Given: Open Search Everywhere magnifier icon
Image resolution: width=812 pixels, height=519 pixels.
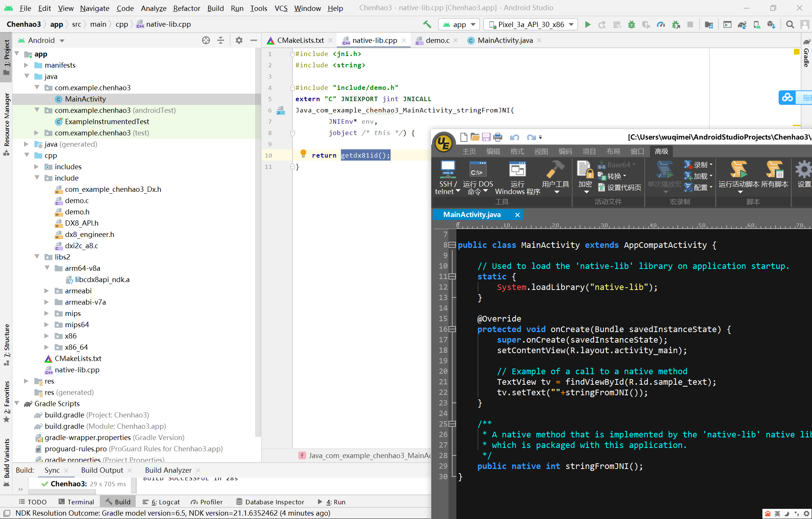Looking at the screenshot, I should (790, 24).
